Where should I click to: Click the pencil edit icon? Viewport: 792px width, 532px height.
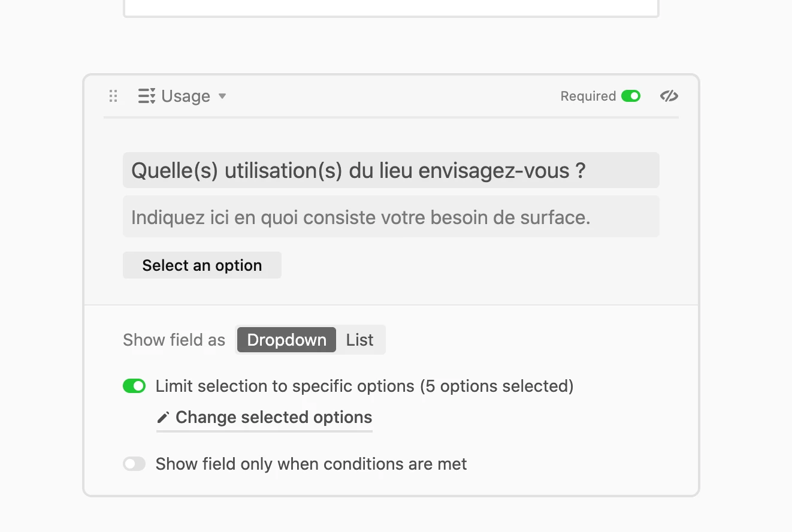point(163,418)
